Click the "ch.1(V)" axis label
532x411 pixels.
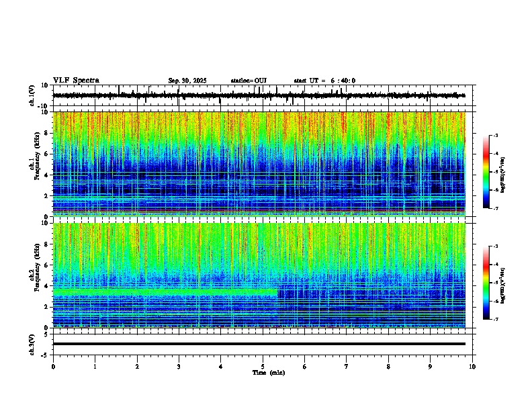(x=32, y=95)
